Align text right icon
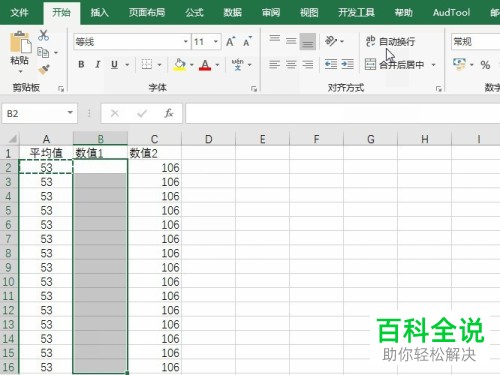The width and height of the screenshot is (500, 375). click(x=307, y=64)
